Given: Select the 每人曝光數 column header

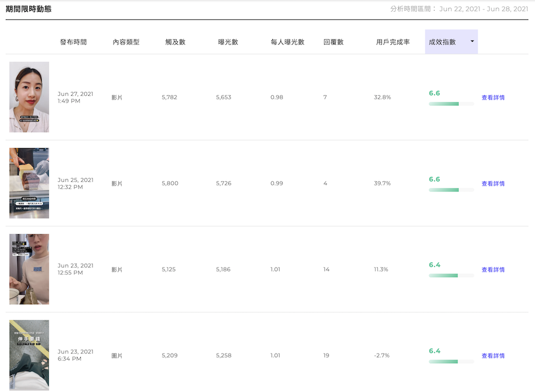Looking at the screenshot, I should pos(287,42).
